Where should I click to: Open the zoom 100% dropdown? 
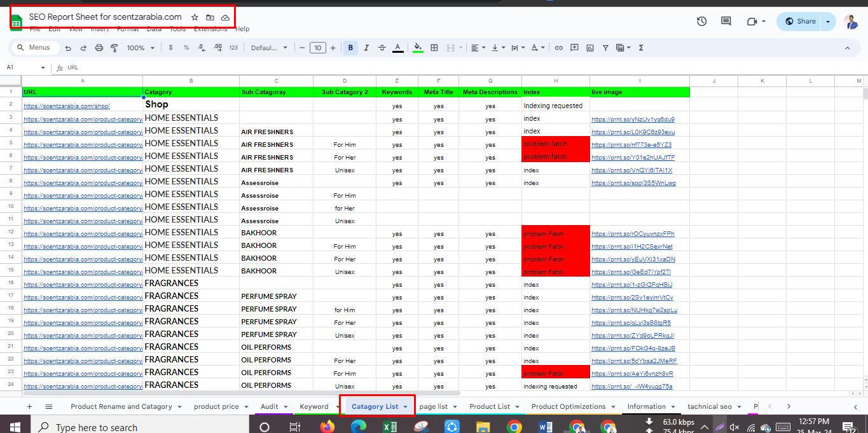[x=141, y=48]
